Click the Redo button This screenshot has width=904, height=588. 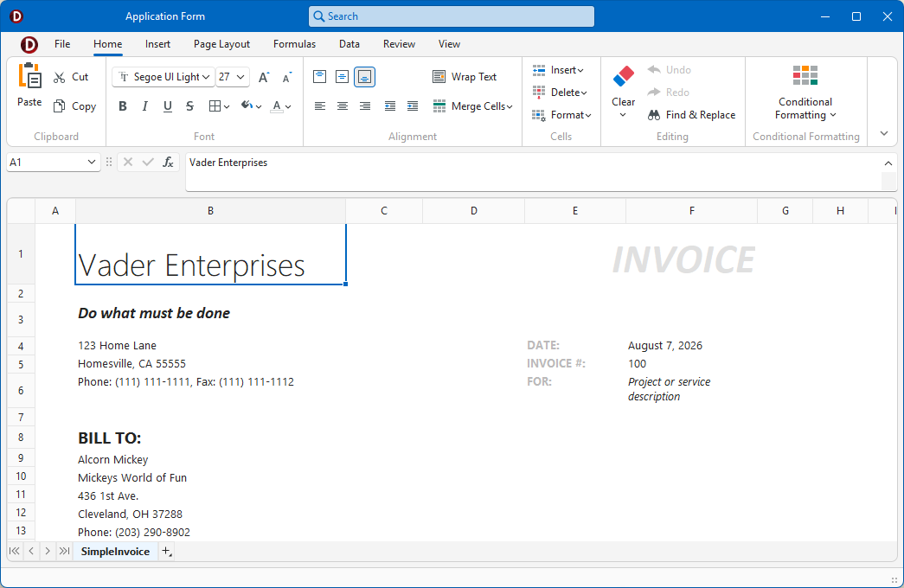tap(668, 93)
